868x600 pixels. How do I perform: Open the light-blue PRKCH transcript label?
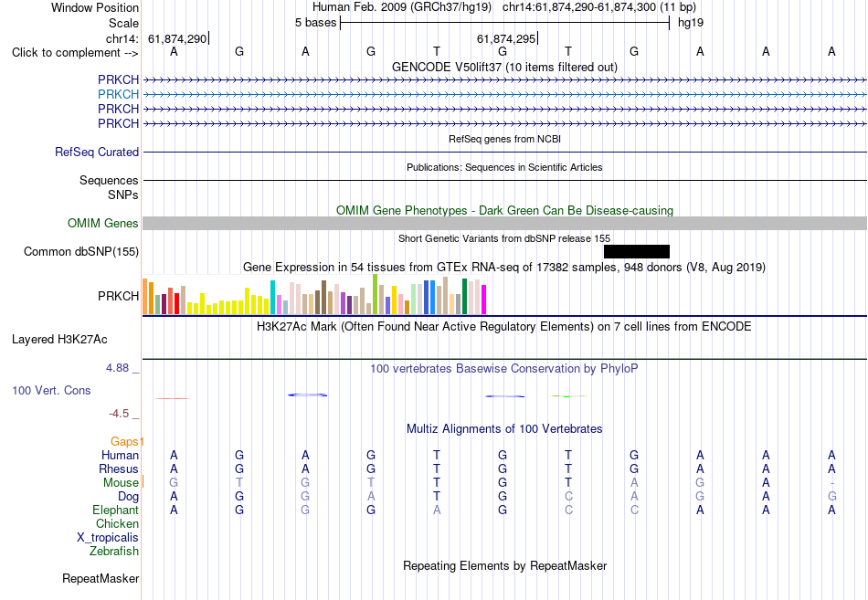point(118,94)
